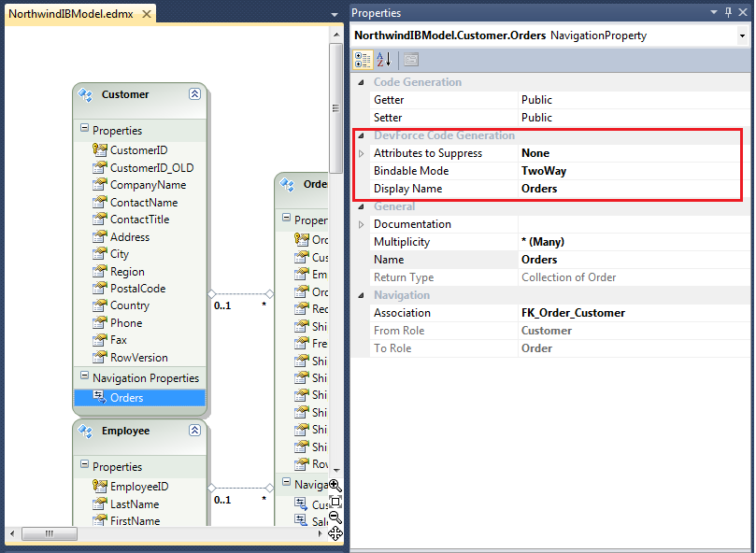
Task: Select the ContactName property
Action: point(144,203)
